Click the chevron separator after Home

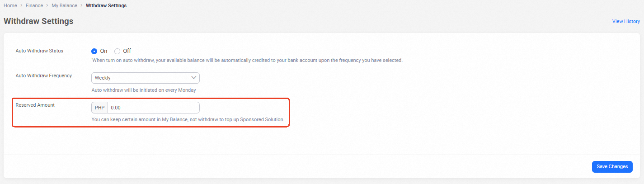click(21, 5)
